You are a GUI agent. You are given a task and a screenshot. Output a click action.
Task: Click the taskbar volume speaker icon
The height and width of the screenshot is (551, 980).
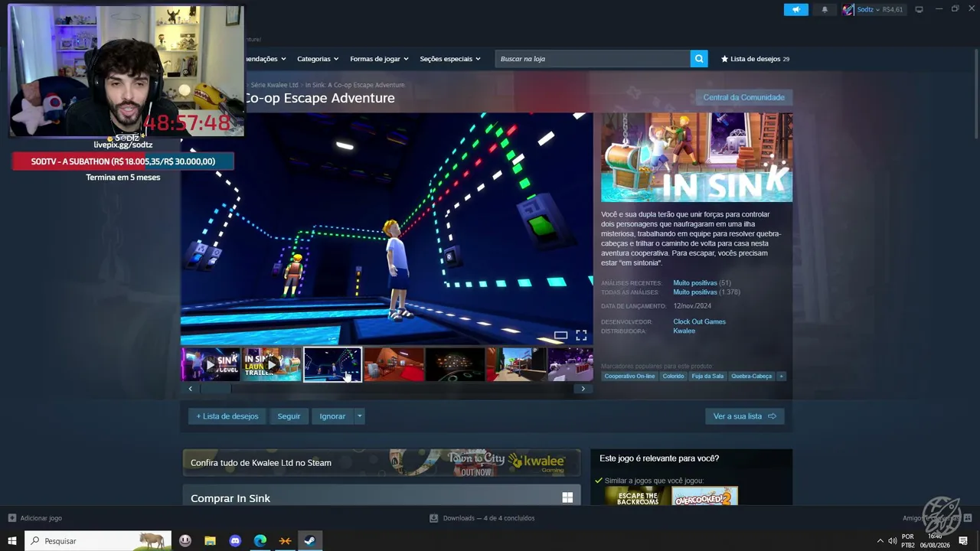tap(892, 541)
